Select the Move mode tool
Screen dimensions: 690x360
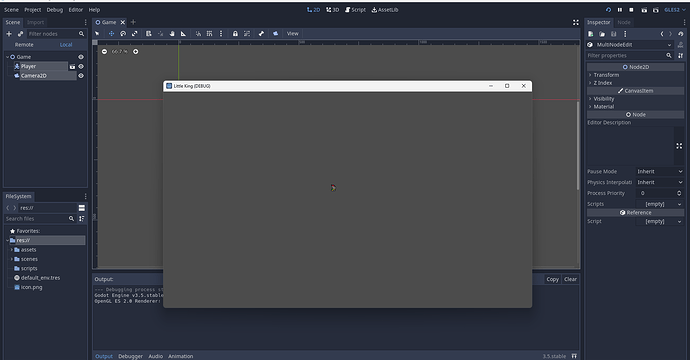pos(111,33)
